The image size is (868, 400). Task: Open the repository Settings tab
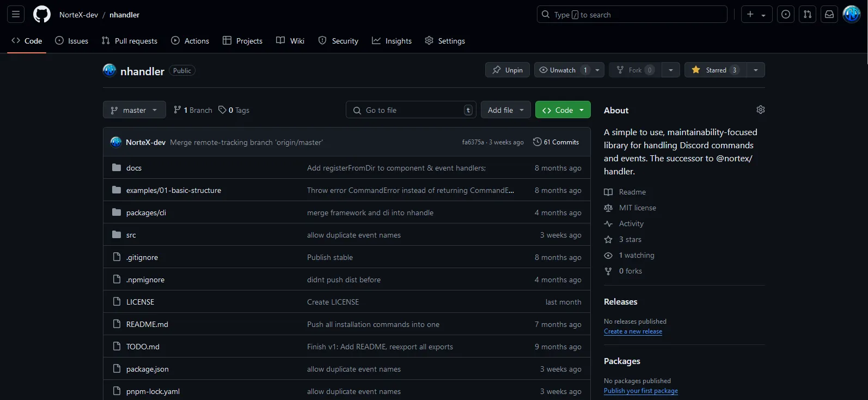click(x=445, y=41)
